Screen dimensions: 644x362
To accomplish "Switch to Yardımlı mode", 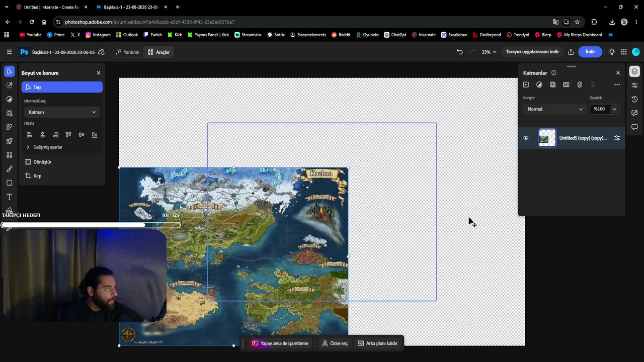I will (127, 52).
